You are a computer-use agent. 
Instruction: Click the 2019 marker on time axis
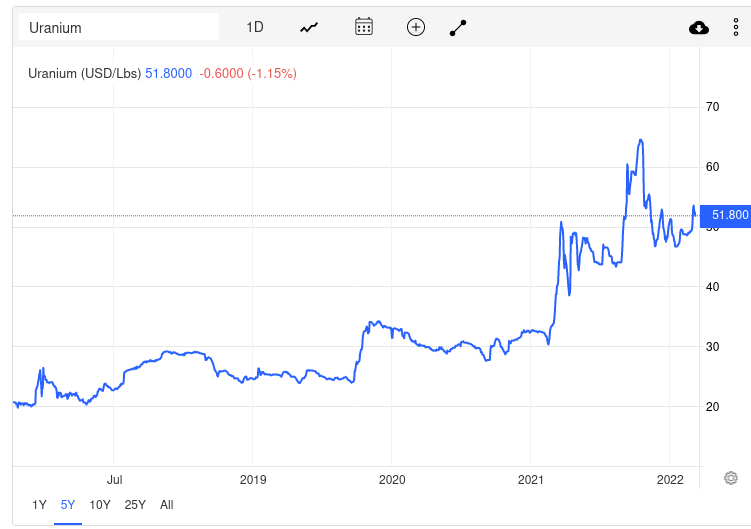click(253, 479)
